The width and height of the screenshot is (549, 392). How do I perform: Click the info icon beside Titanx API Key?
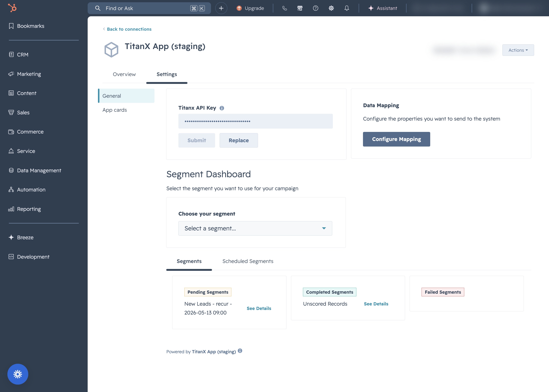point(222,108)
